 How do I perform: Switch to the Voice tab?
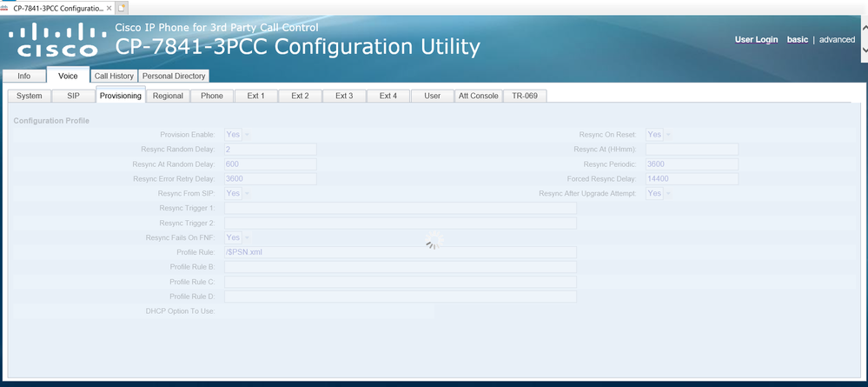68,76
